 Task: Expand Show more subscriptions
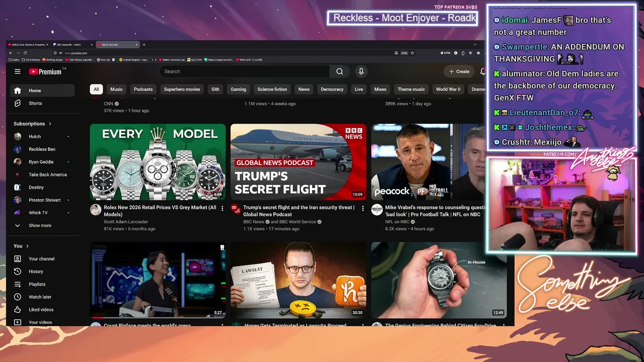(42, 225)
